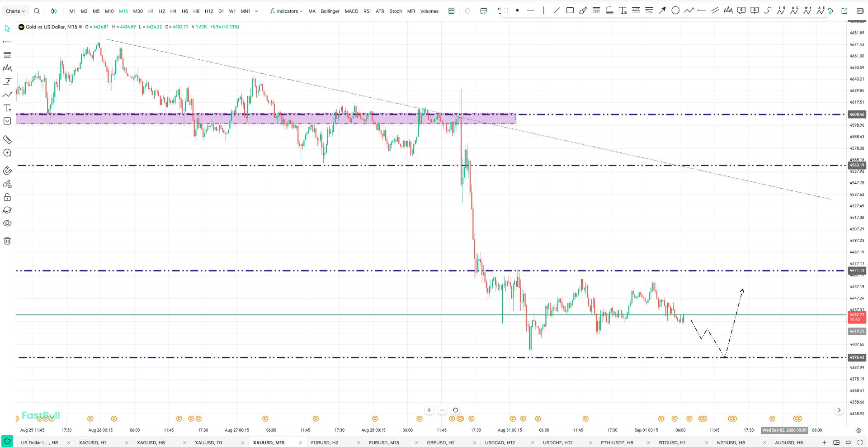This screenshot has height=447, width=868.
Task: Open the BTCUSD, H1 chart tab
Action: pyautogui.click(x=672, y=442)
